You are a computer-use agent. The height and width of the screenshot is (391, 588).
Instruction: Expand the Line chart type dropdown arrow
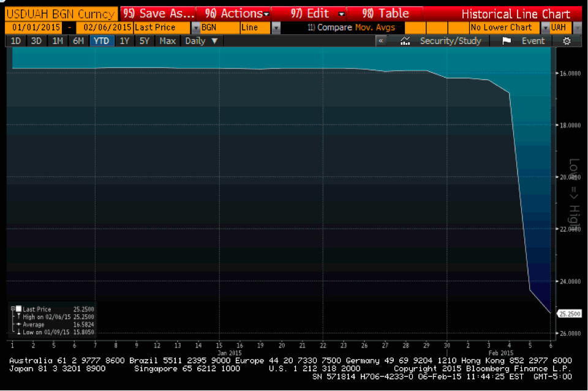point(276,28)
